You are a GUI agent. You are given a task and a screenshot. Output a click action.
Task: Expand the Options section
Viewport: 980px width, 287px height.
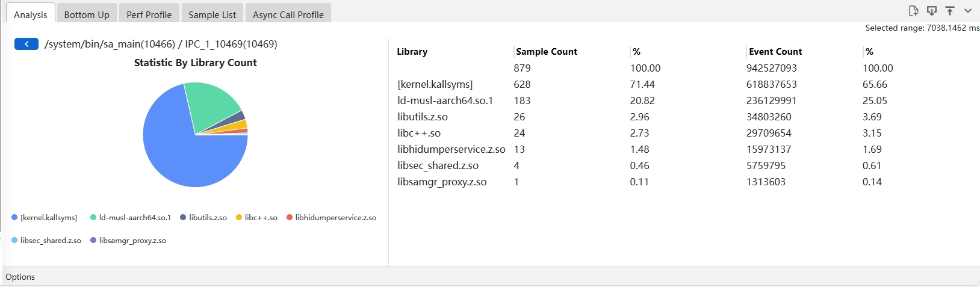[x=20, y=277]
